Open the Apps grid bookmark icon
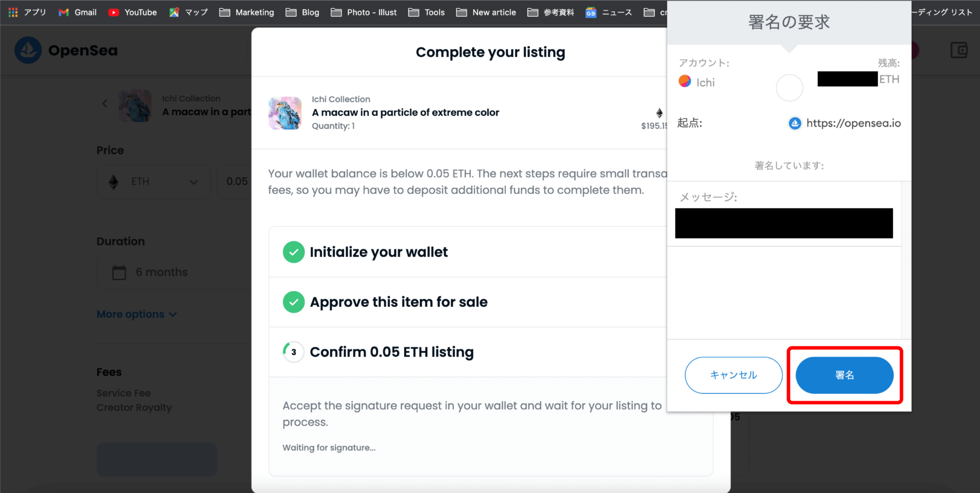Viewport: 980px width, 493px height. pyautogui.click(x=13, y=12)
